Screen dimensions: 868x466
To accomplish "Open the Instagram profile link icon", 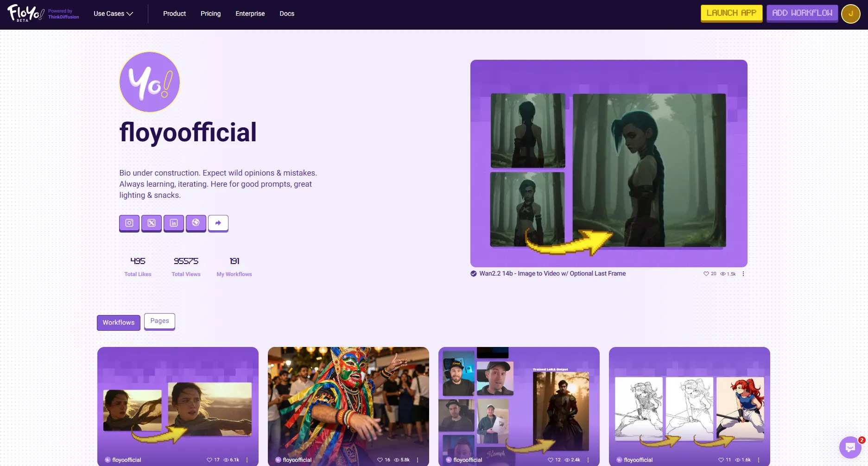I will (x=129, y=223).
